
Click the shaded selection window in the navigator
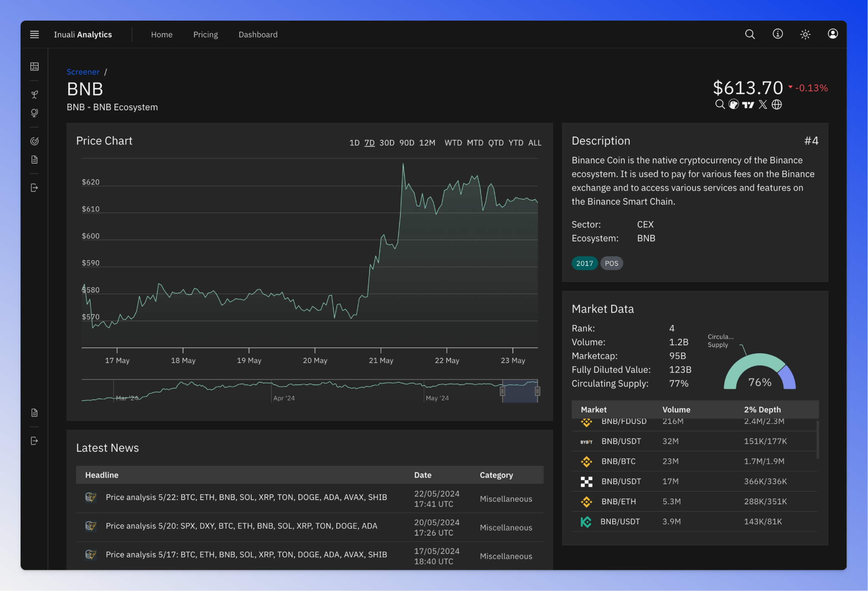520,392
